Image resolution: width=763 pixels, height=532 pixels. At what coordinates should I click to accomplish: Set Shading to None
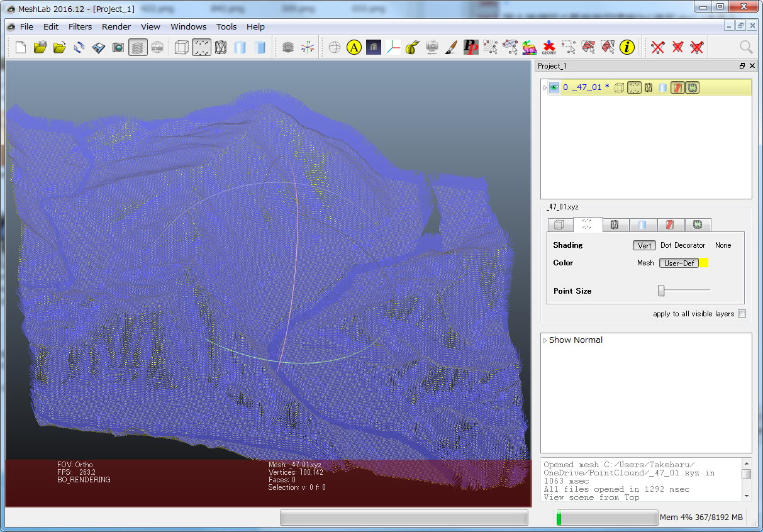coord(723,245)
